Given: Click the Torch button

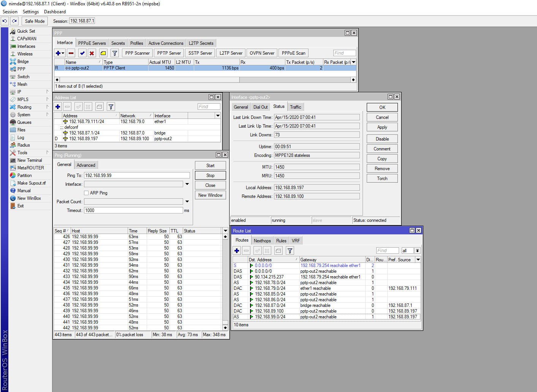Looking at the screenshot, I should (x=382, y=179).
